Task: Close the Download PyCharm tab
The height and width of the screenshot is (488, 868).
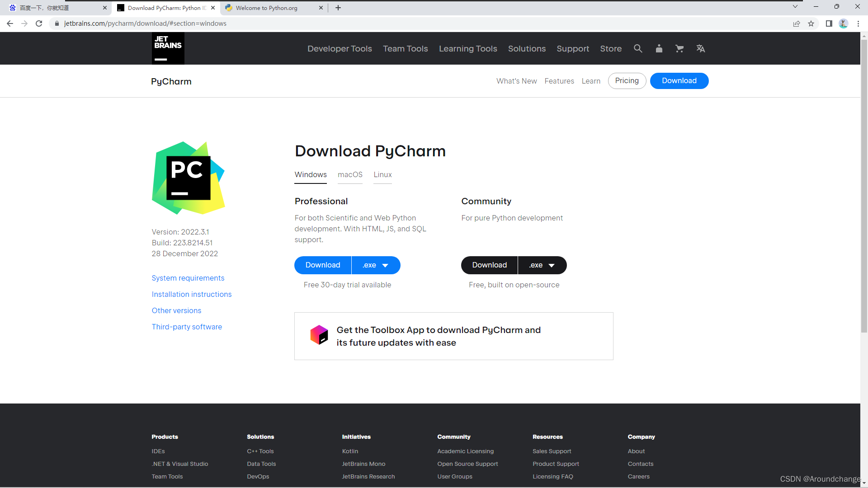Action: [x=213, y=8]
